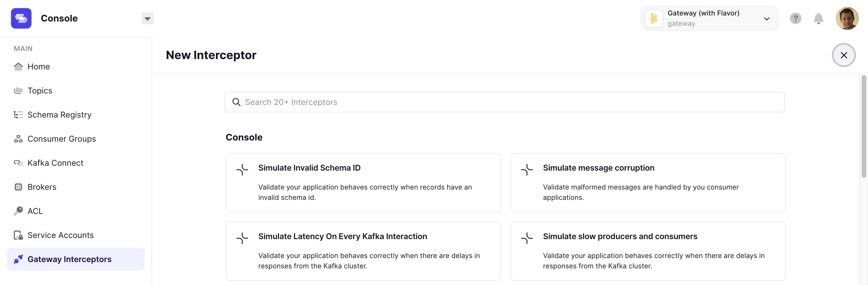The height and width of the screenshot is (285, 868).
Task: Click the Kafka Connect link icon
Action: pyautogui.click(x=18, y=163)
